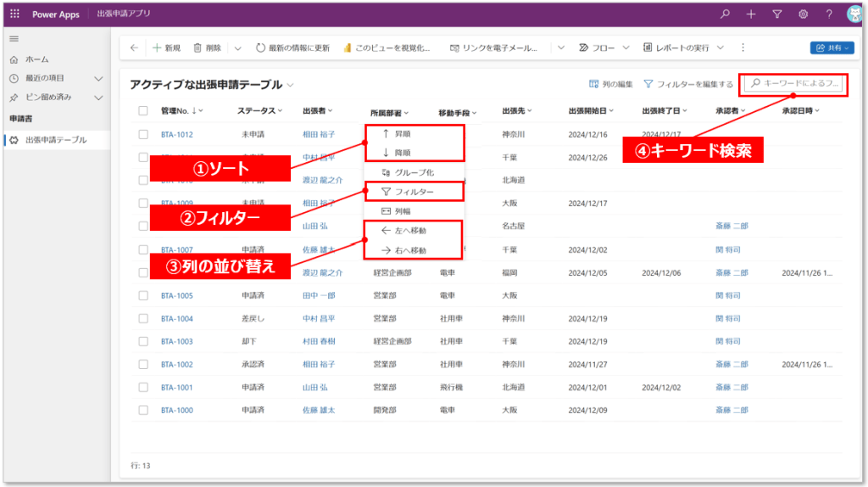Click the search magnifier icon in header
Image resolution: width=868 pixels, height=487 pixels.
[725, 14]
